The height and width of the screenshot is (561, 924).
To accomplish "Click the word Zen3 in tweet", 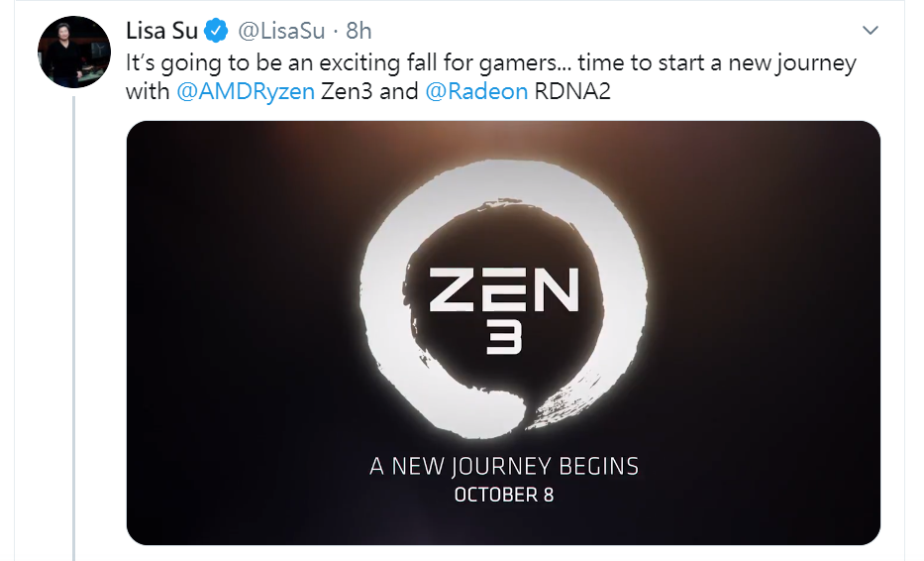I will tap(347, 91).
